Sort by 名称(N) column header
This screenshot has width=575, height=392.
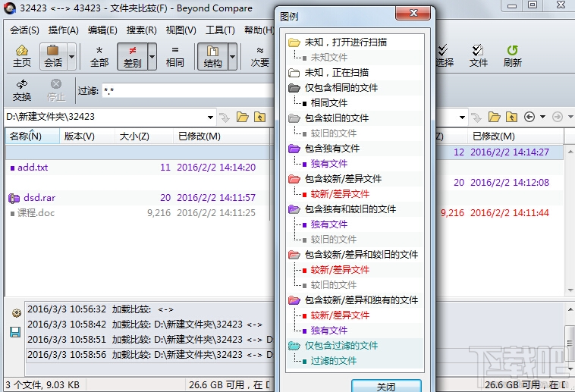tap(33, 136)
